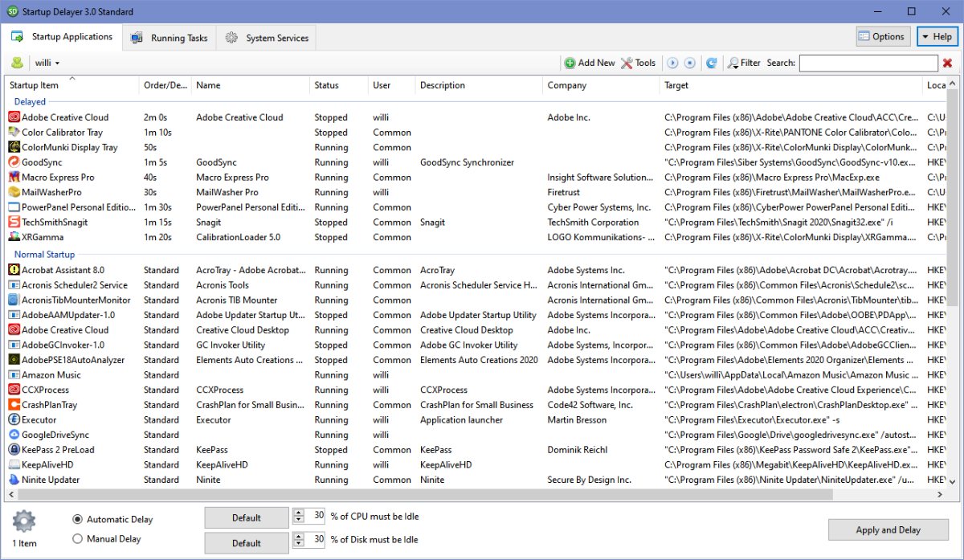This screenshot has width=964, height=560.
Task: Open the Filter dropdown
Action: coord(744,63)
